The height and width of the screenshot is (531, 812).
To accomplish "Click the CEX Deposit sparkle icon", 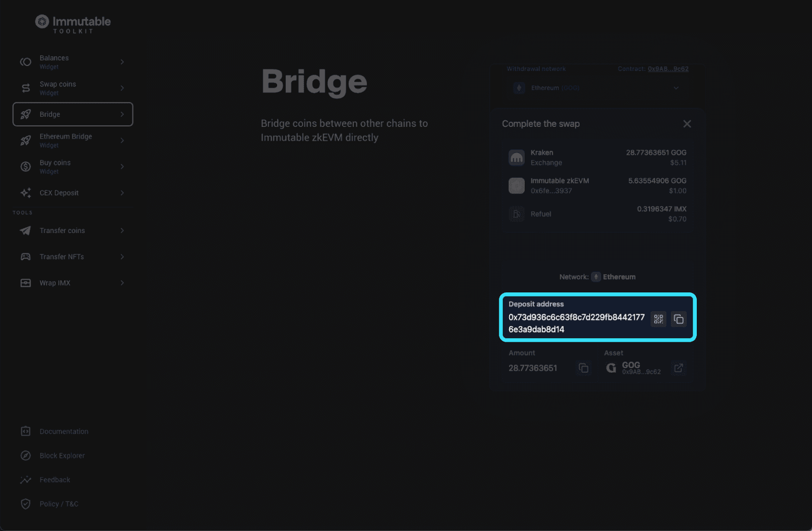I will (x=25, y=193).
